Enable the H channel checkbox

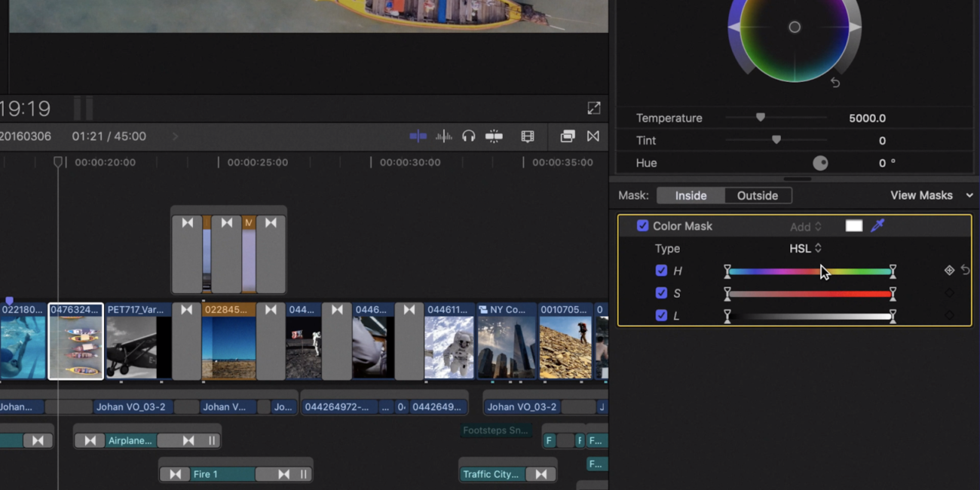(x=662, y=270)
